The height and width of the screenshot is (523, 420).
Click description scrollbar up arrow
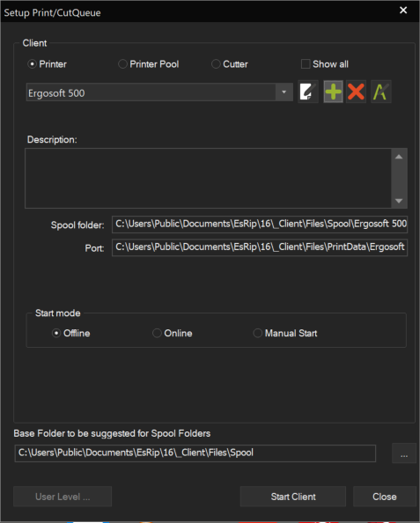(399, 157)
